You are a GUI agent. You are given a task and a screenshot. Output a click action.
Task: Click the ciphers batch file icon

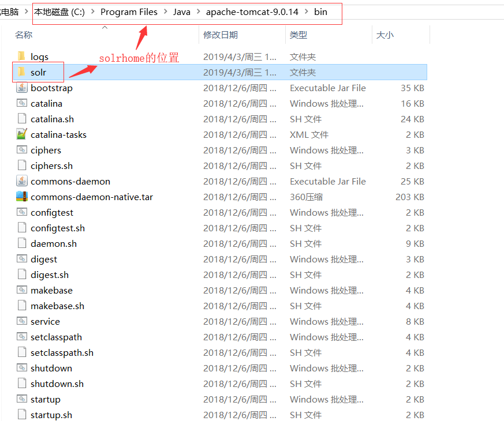21,150
